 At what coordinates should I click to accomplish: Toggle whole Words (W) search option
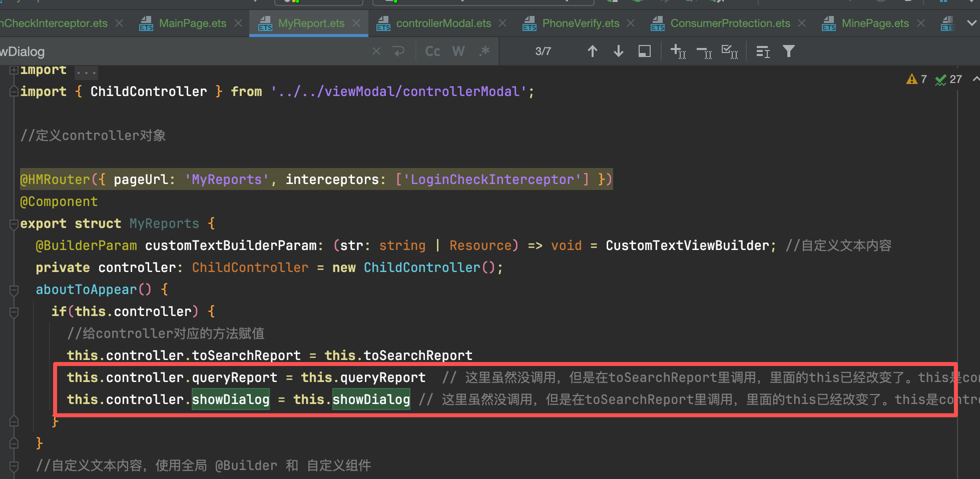(x=458, y=51)
